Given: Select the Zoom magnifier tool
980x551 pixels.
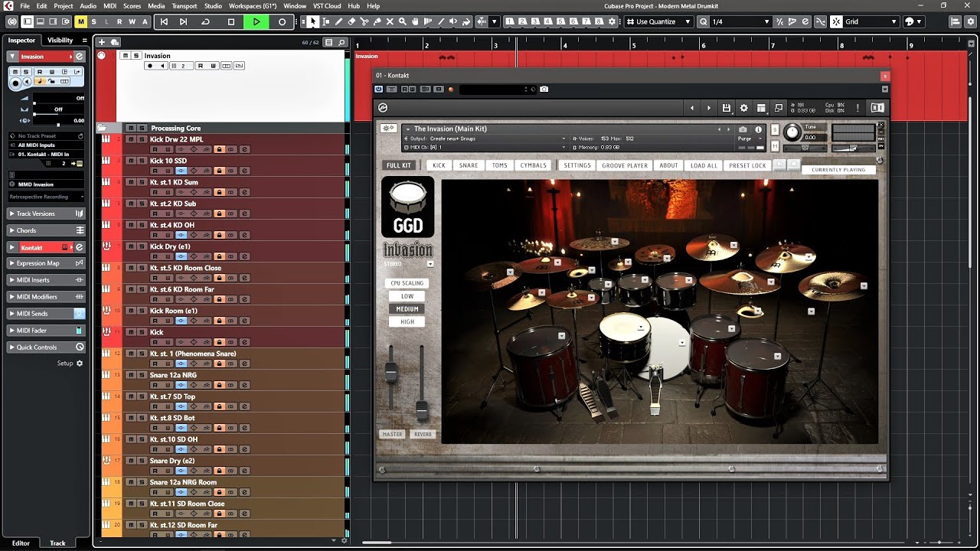Looking at the screenshot, I should tap(403, 21).
